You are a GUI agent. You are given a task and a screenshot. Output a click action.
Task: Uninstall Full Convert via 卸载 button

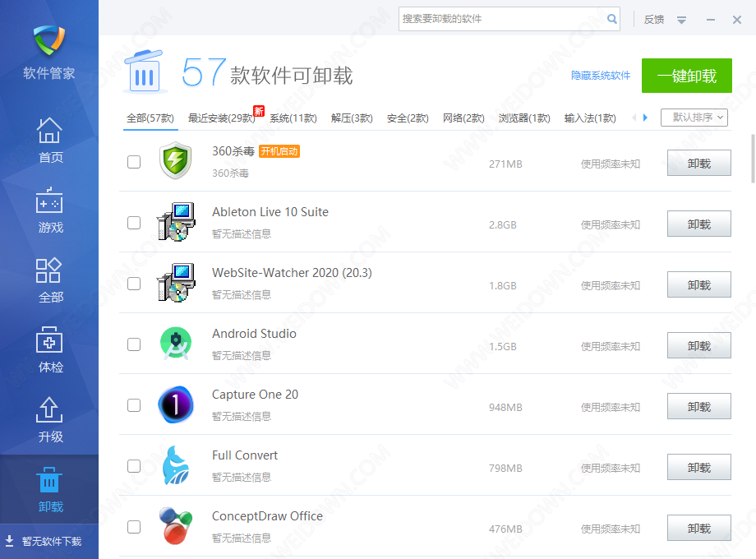click(x=699, y=467)
